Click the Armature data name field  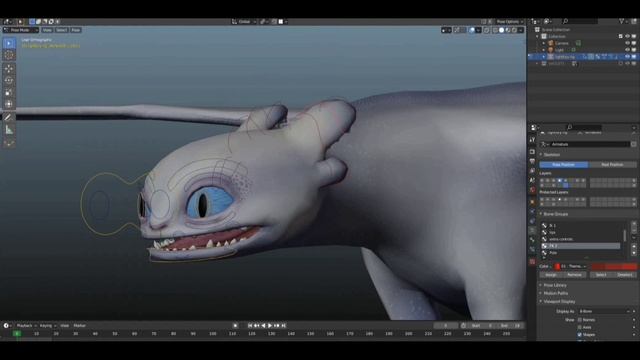pos(589,144)
